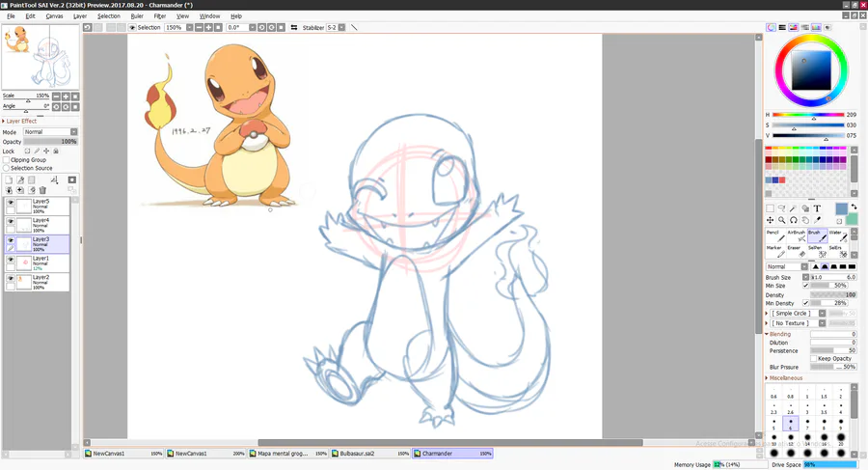Select the Rotate view tool
Image resolution: width=868 pixels, height=470 pixels.
[794, 220]
